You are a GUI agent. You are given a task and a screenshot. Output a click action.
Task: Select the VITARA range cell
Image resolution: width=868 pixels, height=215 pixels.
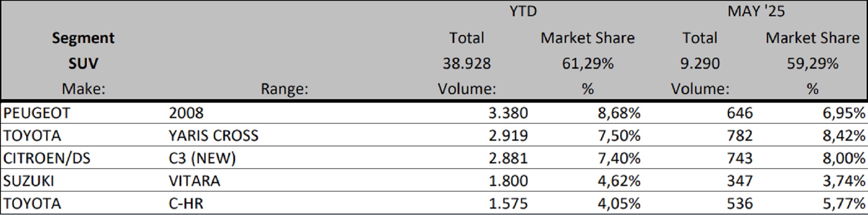(194, 181)
